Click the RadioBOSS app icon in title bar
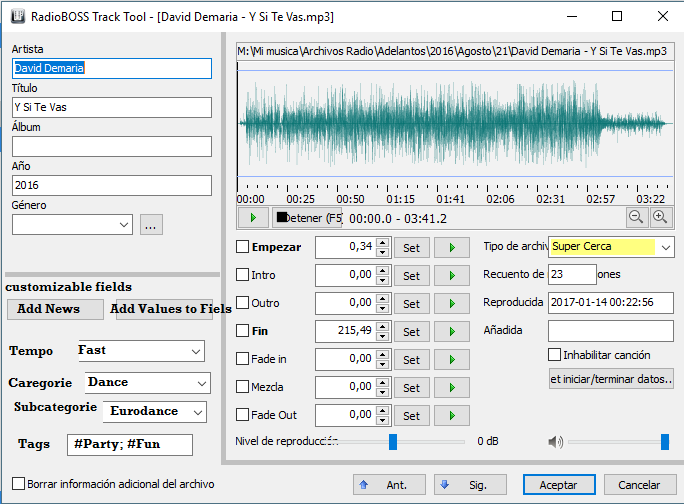Viewport: 684px width, 504px height. point(17,16)
